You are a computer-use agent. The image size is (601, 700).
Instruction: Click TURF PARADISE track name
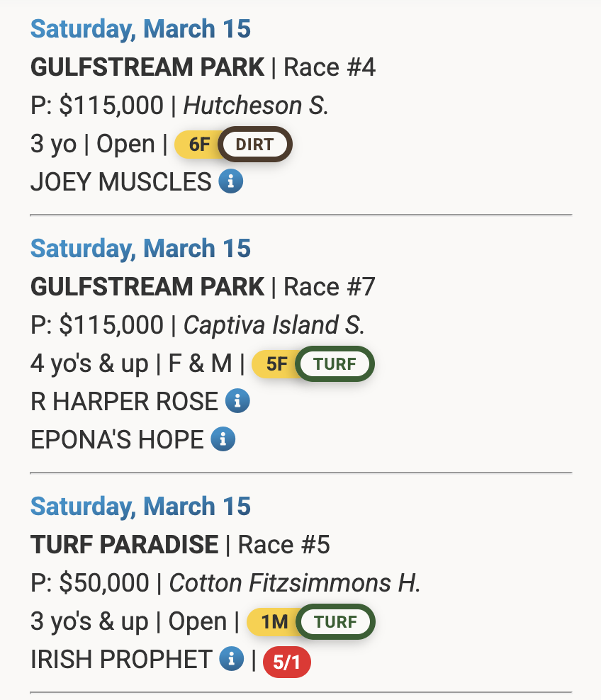pyautogui.click(x=124, y=545)
